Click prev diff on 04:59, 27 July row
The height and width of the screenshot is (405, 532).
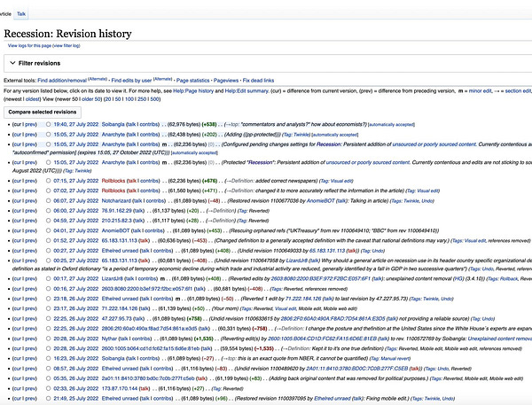(31, 221)
